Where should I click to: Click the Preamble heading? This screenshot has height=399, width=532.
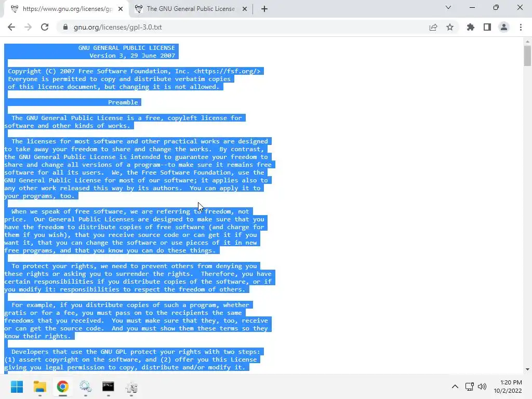tap(123, 102)
